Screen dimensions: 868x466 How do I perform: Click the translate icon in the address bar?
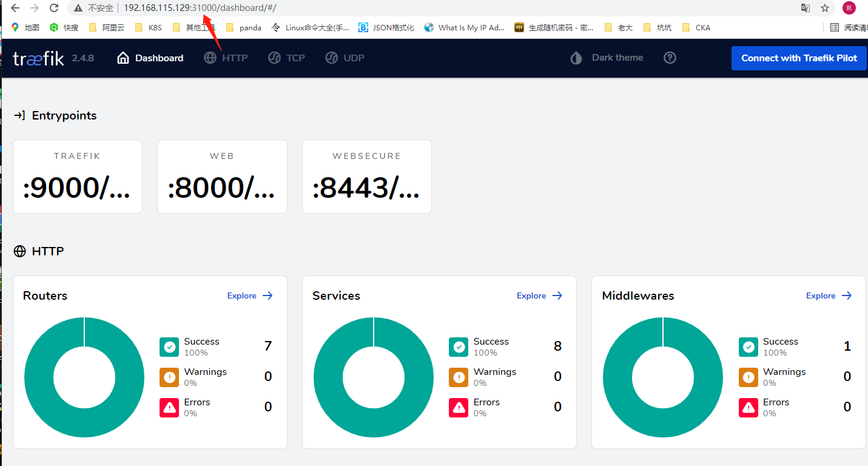point(805,8)
